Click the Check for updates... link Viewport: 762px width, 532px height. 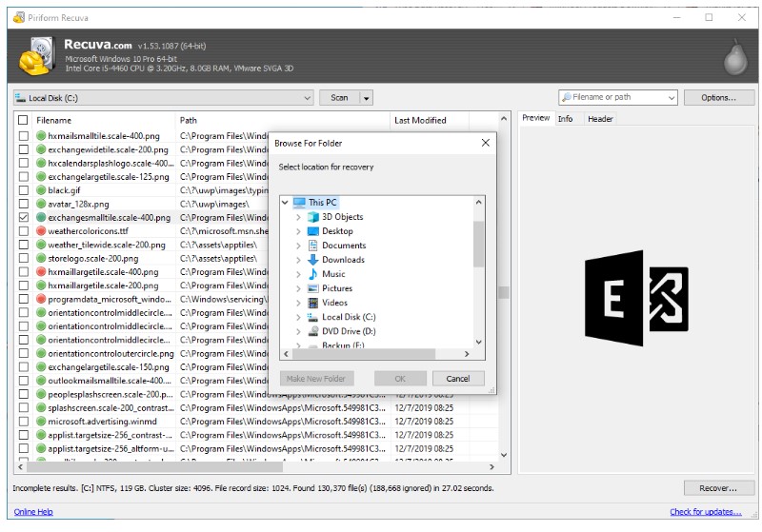pyautogui.click(x=706, y=512)
